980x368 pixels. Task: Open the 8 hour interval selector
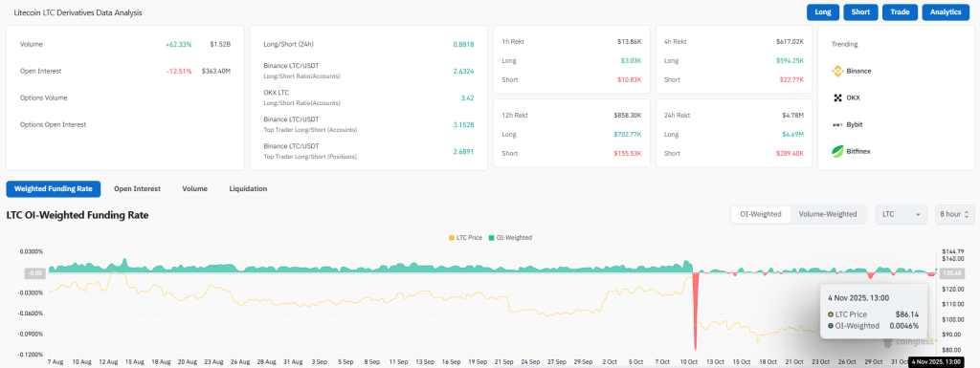(x=954, y=214)
